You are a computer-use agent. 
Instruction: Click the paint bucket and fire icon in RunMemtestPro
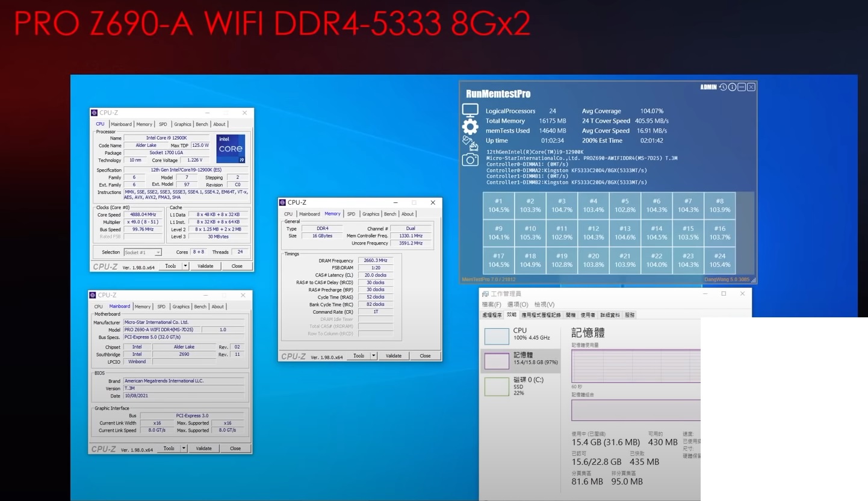pyautogui.click(x=469, y=143)
